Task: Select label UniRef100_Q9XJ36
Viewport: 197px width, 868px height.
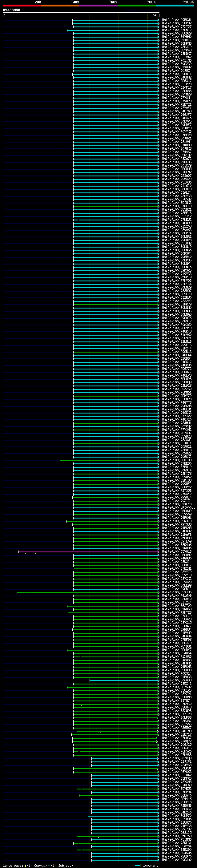Action: pyautogui.click(x=177, y=593)
